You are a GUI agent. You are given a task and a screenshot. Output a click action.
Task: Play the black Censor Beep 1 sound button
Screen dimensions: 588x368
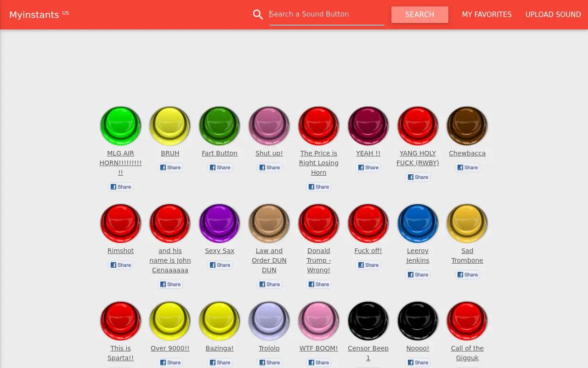[x=368, y=321]
